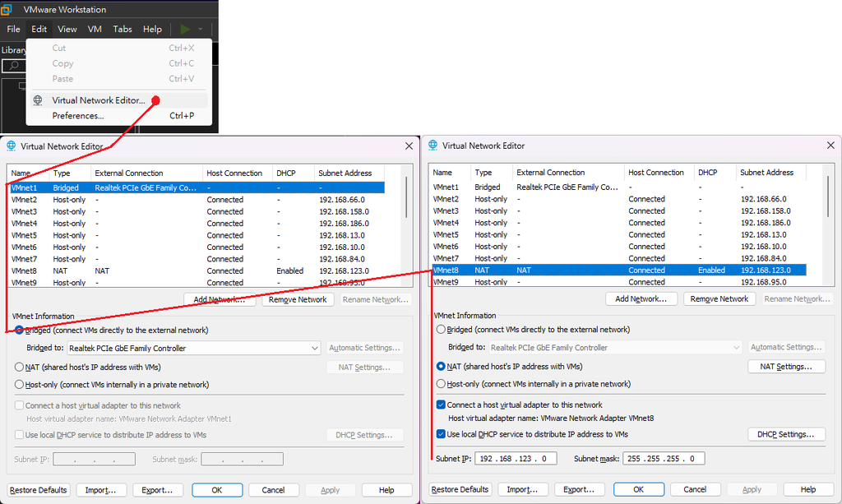Click Help button in left window
842x504 pixels.
[386, 490]
